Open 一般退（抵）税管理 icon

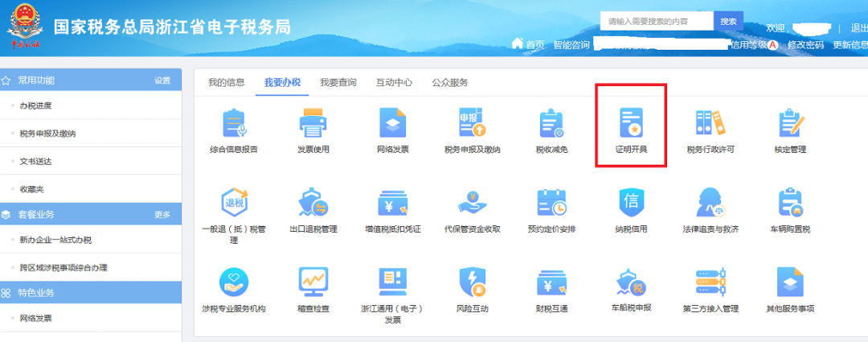pos(234,202)
